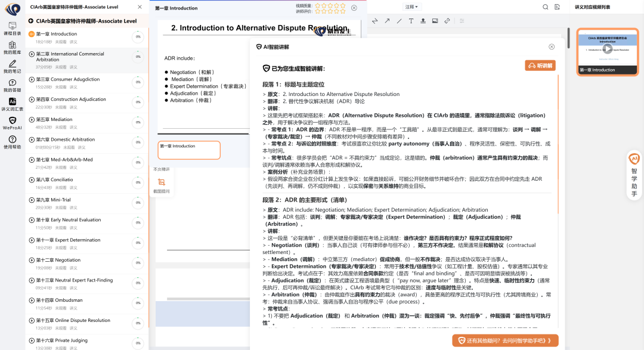The image size is (644, 350).
Task: Click the search magnifier icon
Action: tap(546, 7)
